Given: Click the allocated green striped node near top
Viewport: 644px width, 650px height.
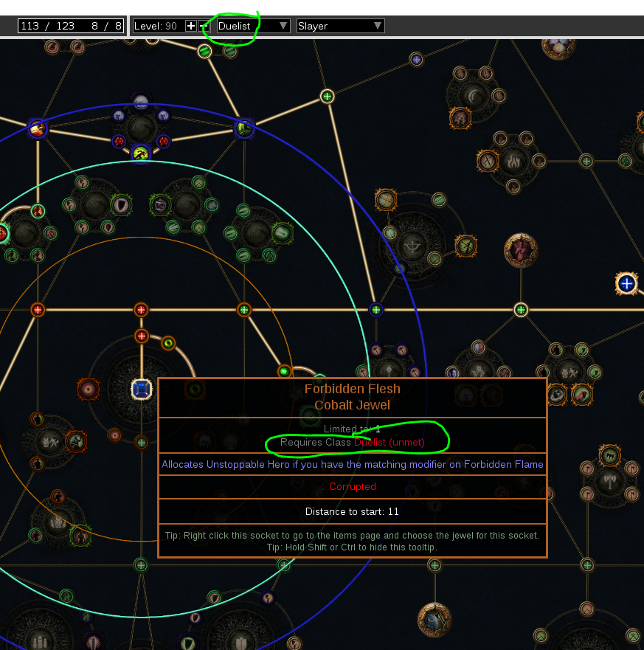Looking at the screenshot, I should click(204, 52).
